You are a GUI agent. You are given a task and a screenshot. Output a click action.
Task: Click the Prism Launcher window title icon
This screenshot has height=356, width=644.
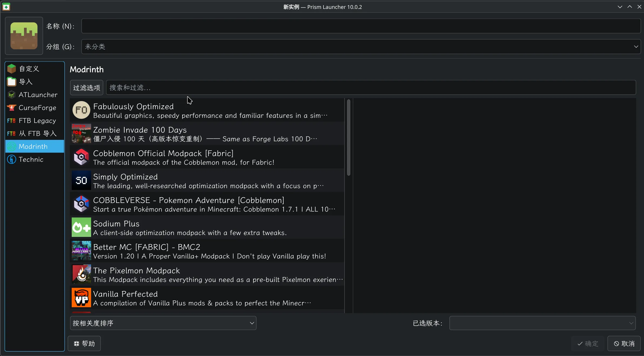click(6, 7)
